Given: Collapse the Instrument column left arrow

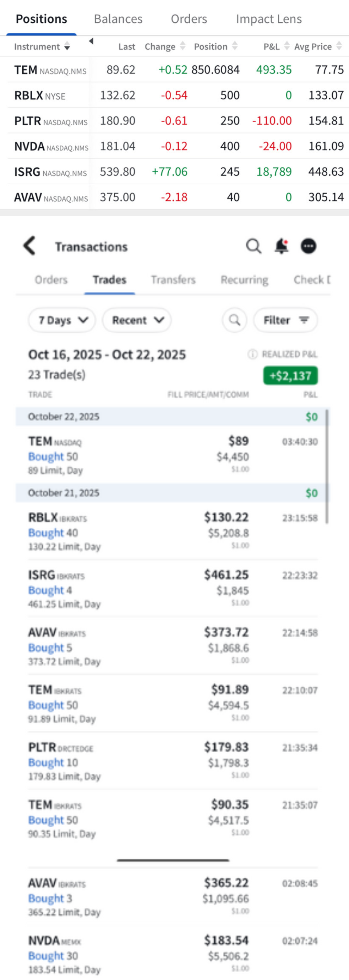Looking at the screenshot, I should [x=91, y=41].
